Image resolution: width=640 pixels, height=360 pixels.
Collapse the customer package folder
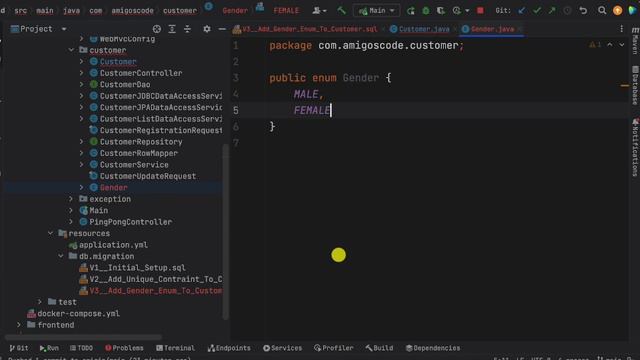(x=71, y=50)
